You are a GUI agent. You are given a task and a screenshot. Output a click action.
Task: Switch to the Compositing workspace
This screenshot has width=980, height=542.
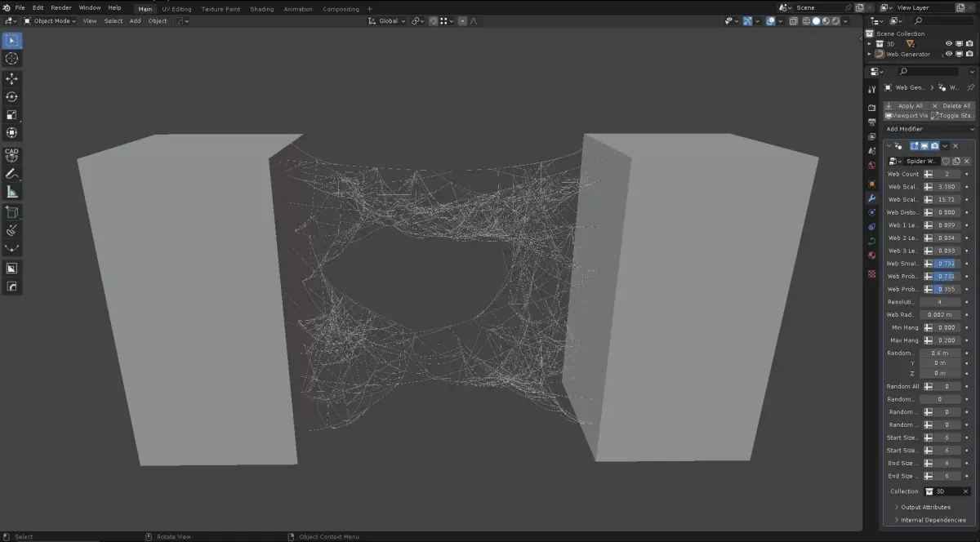click(341, 9)
